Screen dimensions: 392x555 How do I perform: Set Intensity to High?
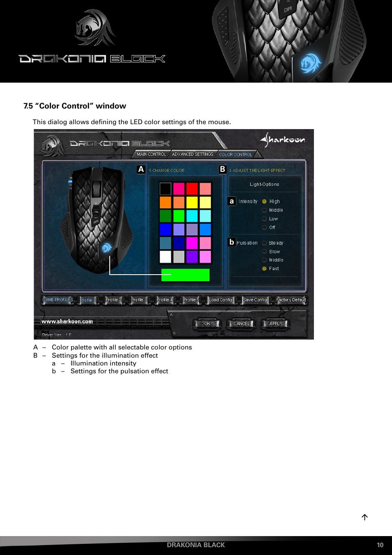pos(265,201)
